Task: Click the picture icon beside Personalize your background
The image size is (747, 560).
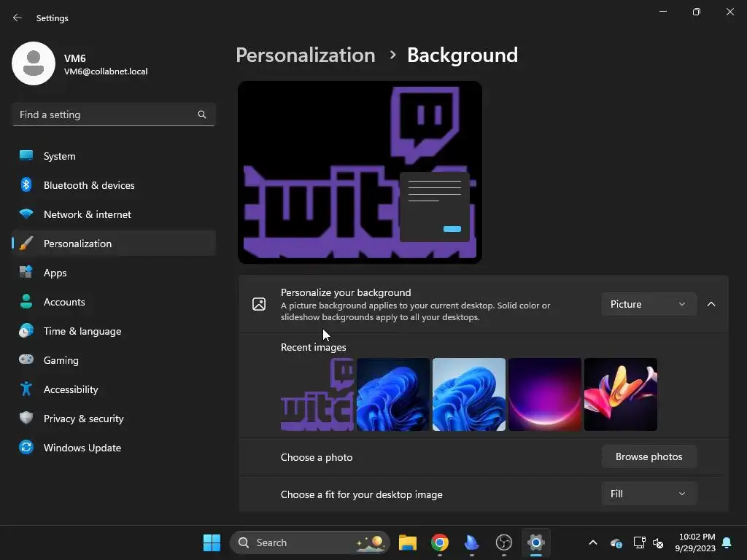Action: tap(259, 304)
